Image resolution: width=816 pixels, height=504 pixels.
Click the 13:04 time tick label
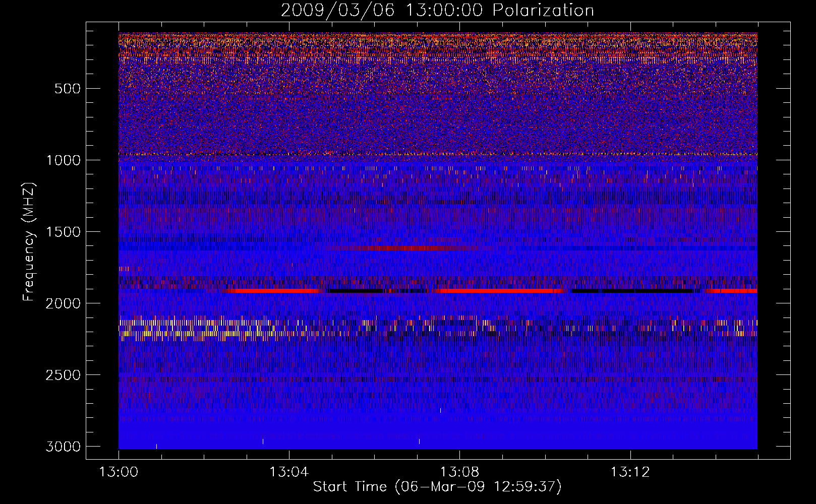point(289,472)
